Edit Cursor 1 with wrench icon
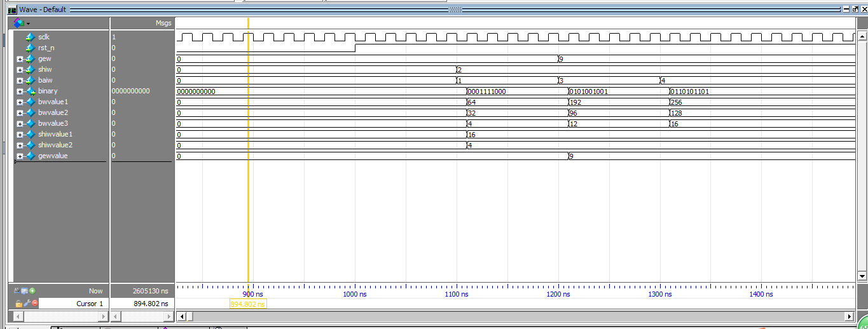This screenshot has height=329, width=868. [x=27, y=304]
